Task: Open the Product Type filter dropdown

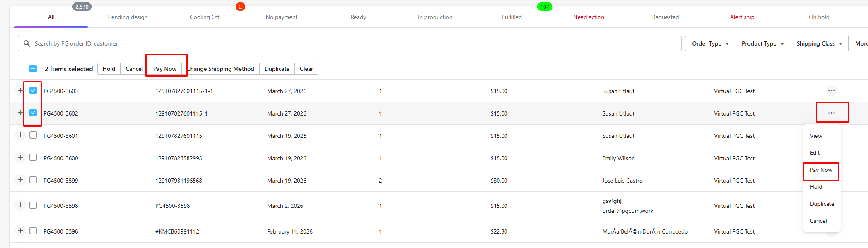Action: [762, 43]
